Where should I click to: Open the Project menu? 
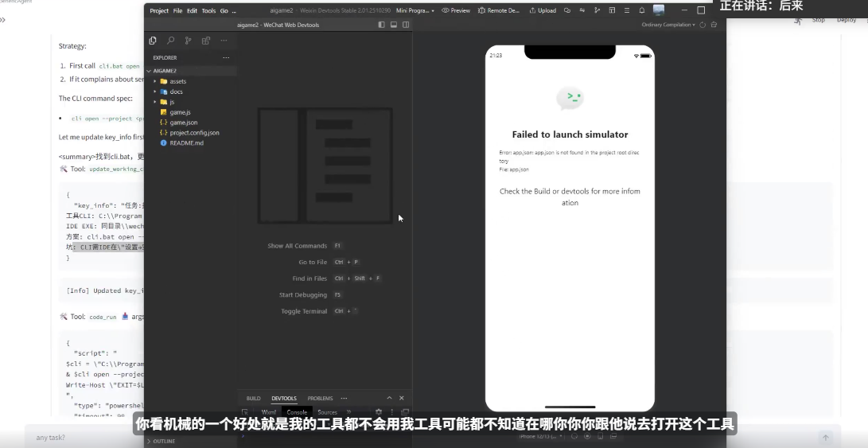159,10
